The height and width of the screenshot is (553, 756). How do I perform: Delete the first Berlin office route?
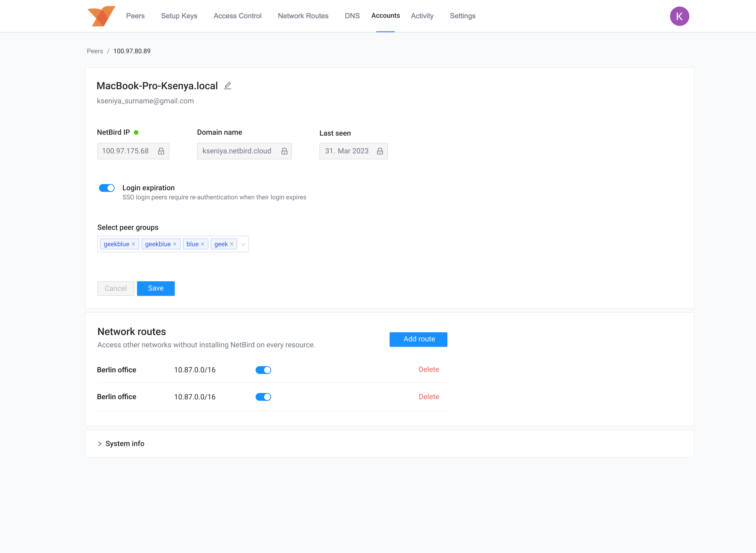coord(429,370)
